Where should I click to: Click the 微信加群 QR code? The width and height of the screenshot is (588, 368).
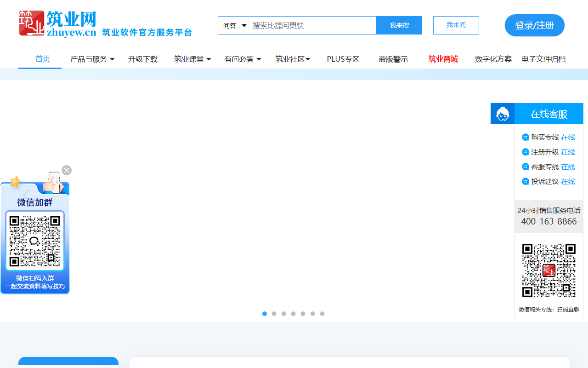point(35,241)
